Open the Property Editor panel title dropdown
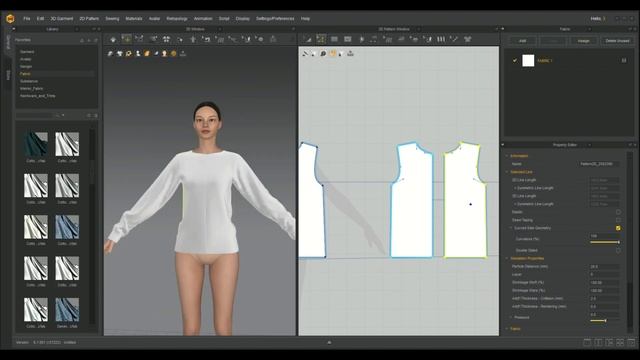The image size is (640, 360). pyautogui.click(x=589, y=145)
